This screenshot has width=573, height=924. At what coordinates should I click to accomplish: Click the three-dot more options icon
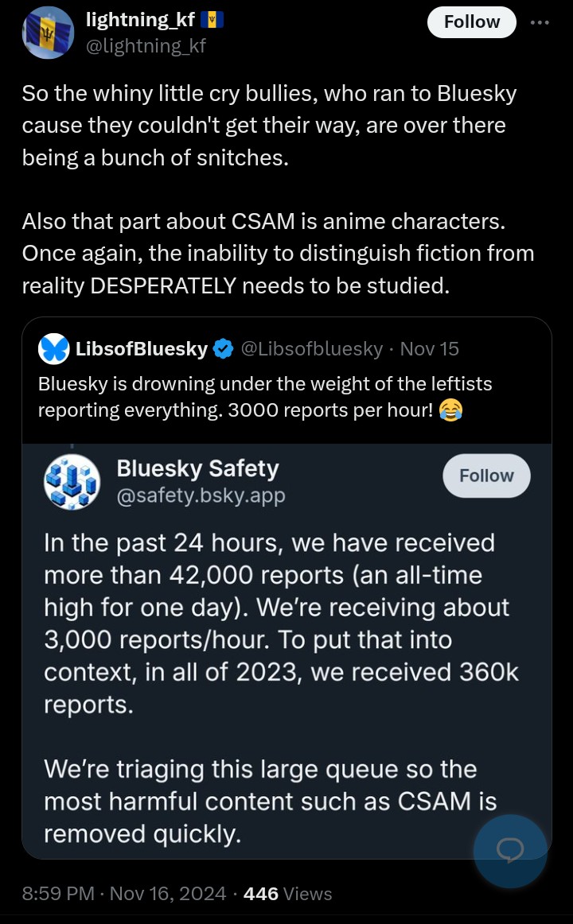tap(540, 22)
